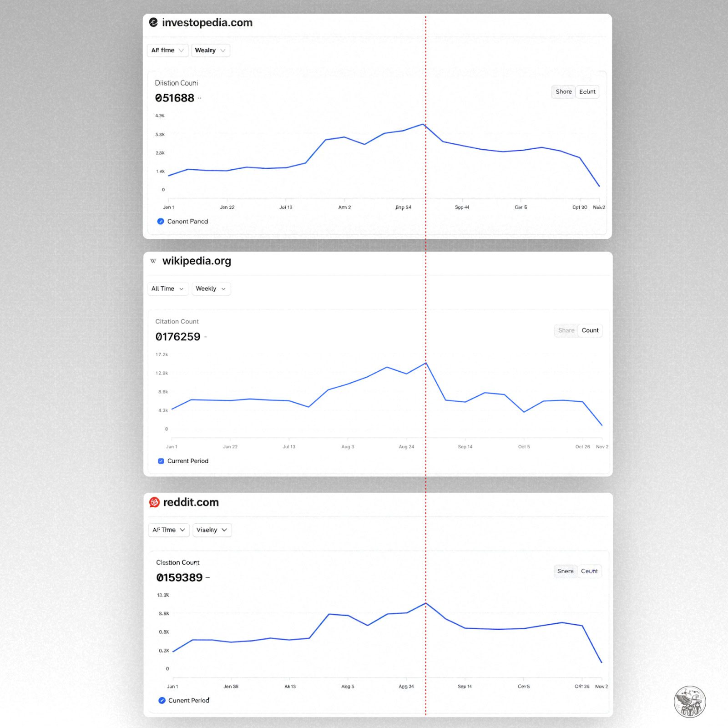Open investopedia weekly interval dropdown
728x728 pixels.
click(210, 51)
